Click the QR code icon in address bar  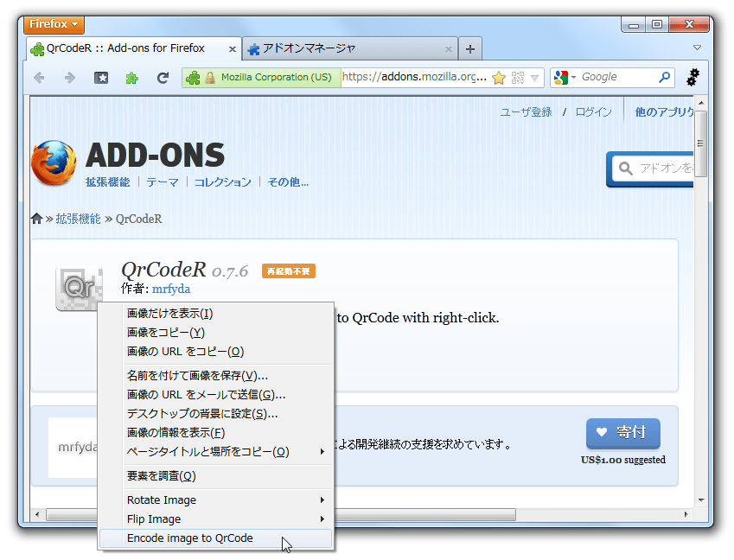(x=518, y=78)
